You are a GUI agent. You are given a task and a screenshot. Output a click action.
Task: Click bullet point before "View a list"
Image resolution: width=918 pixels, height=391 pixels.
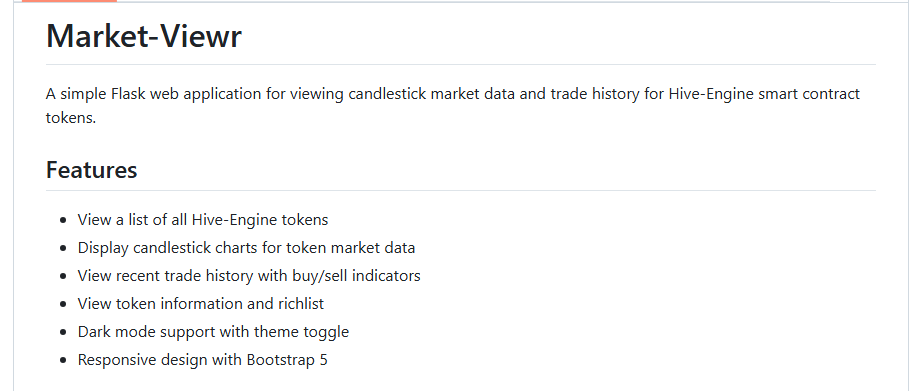point(63,220)
